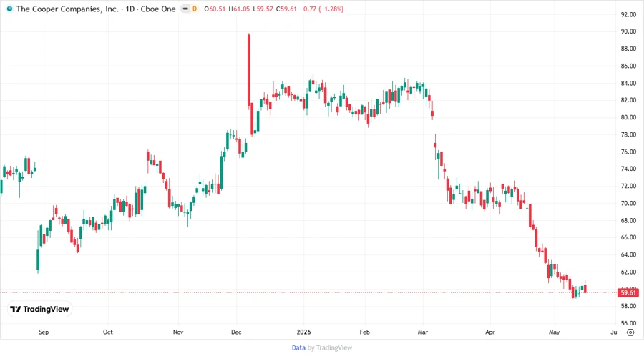The height and width of the screenshot is (356, 644).
Task: Click the dash market status indicator
Action: pyautogui.click(x=185, y=9)
